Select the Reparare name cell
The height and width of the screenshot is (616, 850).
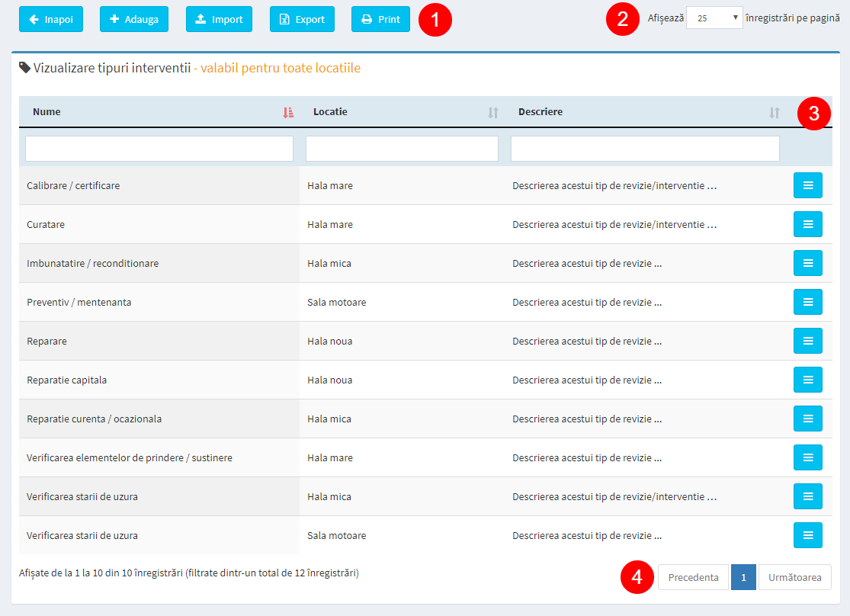click(159, 341)
